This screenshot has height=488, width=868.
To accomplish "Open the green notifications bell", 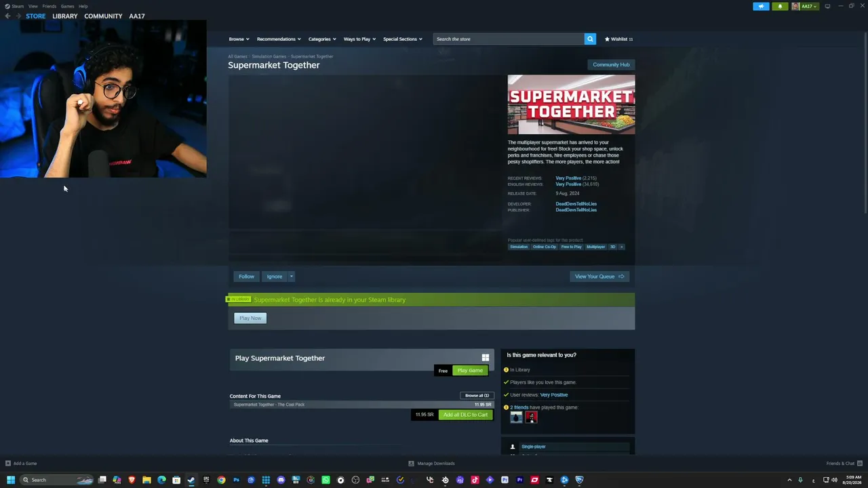I will coord(780,6).
